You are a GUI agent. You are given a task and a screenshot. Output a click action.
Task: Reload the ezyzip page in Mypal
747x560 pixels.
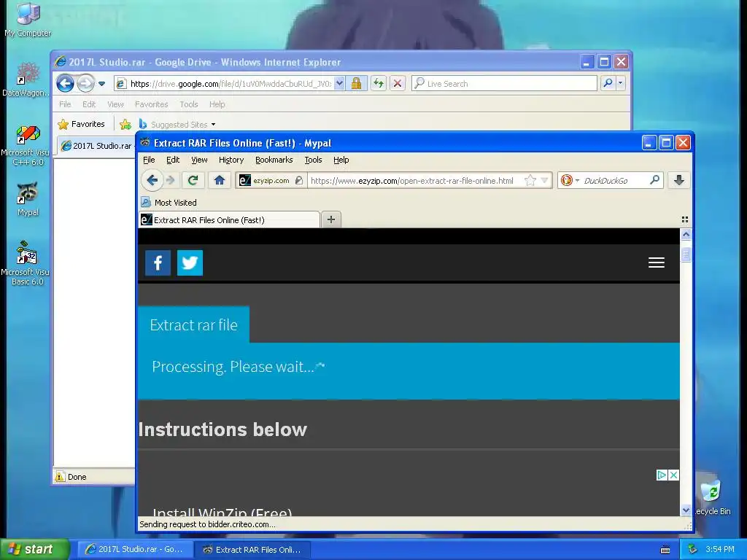(x=193, y=181)
